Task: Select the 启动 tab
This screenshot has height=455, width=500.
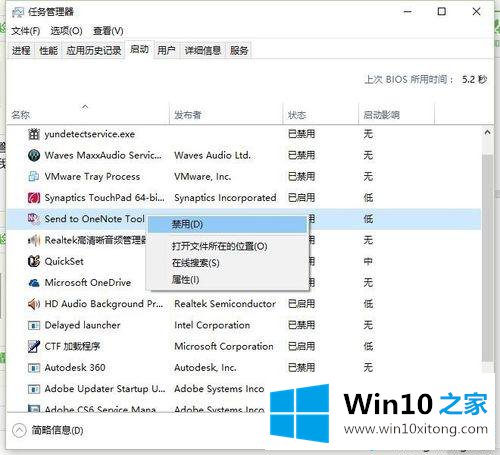Action: pyautogui.click(x=139, y=50)
